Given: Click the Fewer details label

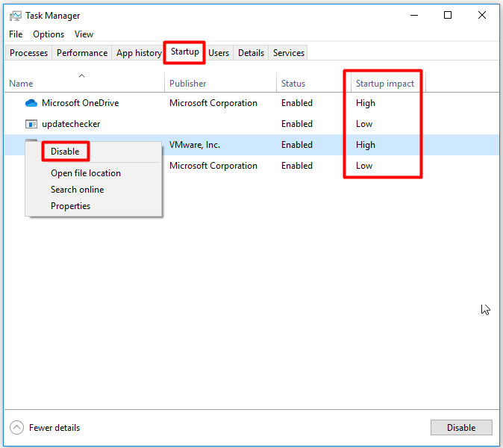Looking at the screenshot, I should pos(54,427).
